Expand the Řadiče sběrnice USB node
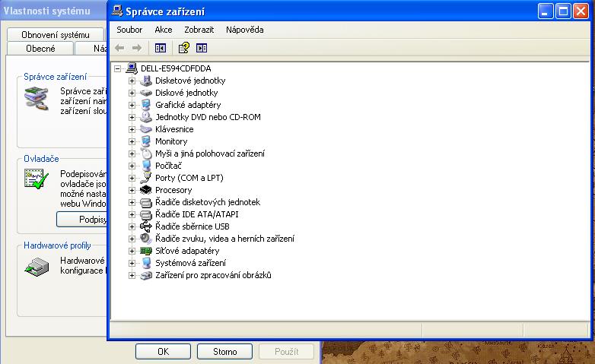The width and height of the screenshot is (595, 364). (132, 226)
